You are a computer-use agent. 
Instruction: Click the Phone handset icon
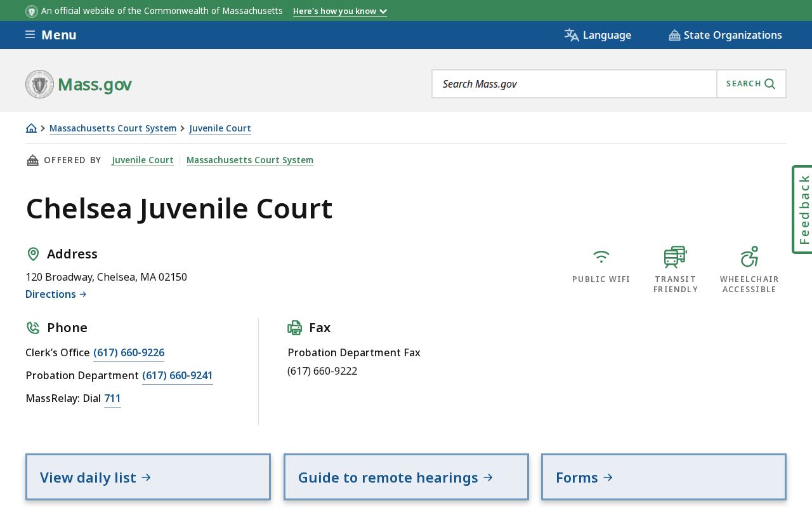pyautogui.click(x=33, y=328)
